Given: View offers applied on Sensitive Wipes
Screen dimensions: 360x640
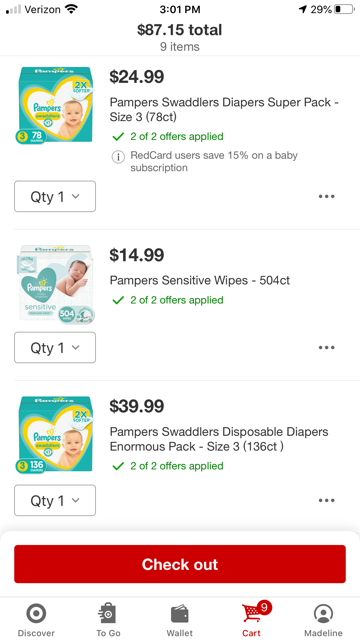Looking at the screenshot, I should pyautogui.click(x=168, y=300).
